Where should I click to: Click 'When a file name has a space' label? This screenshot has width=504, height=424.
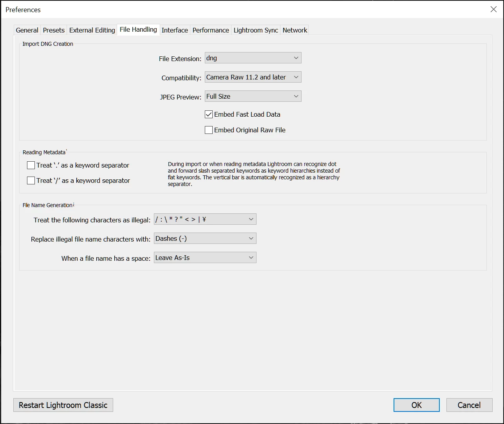106,258
